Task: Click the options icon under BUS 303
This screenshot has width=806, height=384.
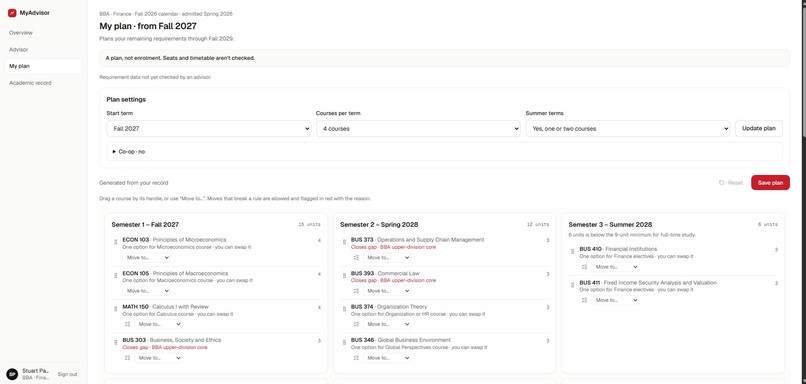Action: click(x=127, y=358)
